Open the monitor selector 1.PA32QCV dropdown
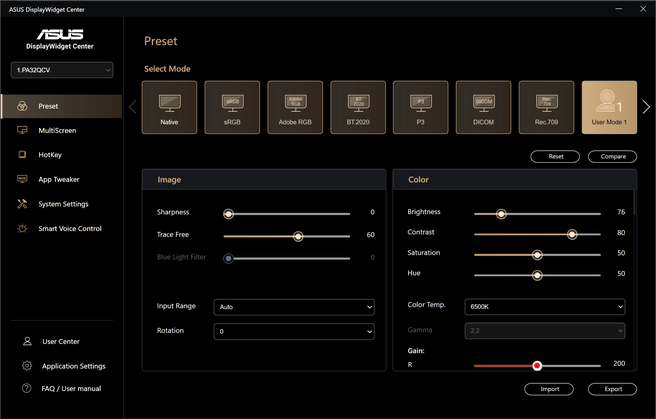This screenshot has height=419, width=656. [62, 70]
